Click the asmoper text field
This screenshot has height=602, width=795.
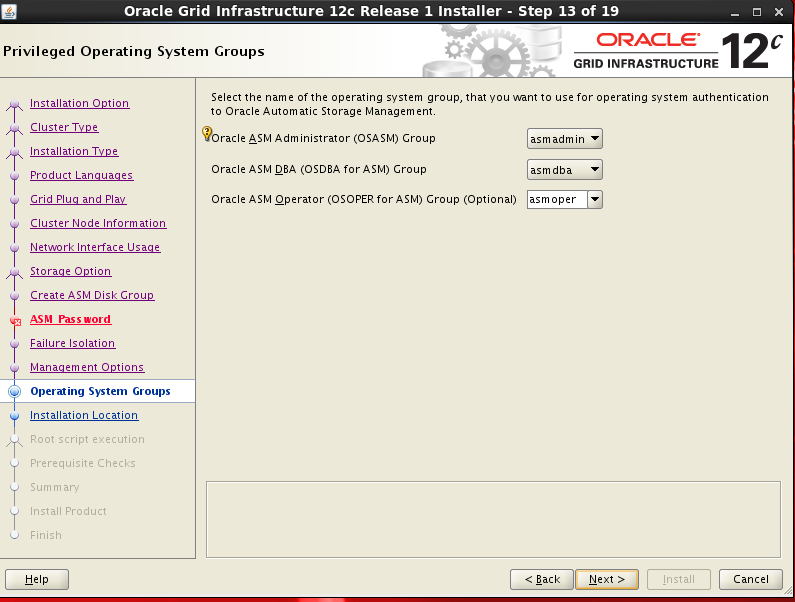click(557, 199)
